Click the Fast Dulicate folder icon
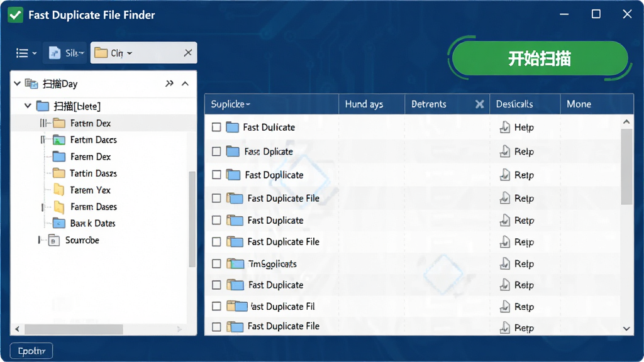 233,127
